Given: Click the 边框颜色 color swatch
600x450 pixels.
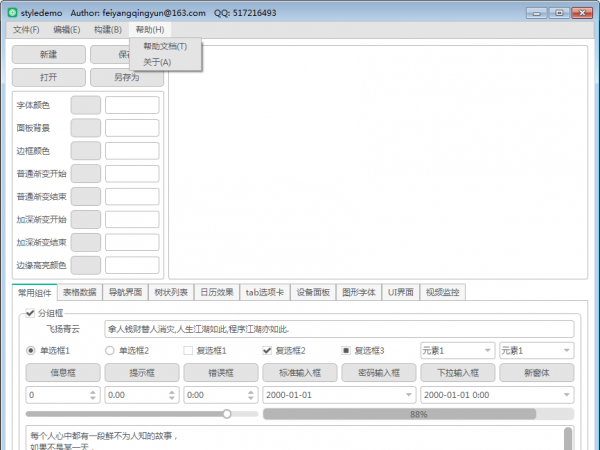Looking at the screenshot, I should point(86,151).
